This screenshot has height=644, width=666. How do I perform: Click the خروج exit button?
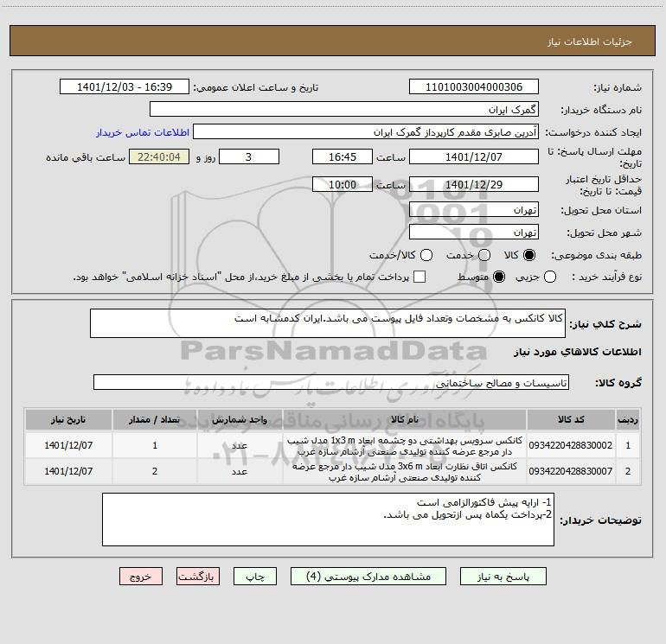pos(141,577)
